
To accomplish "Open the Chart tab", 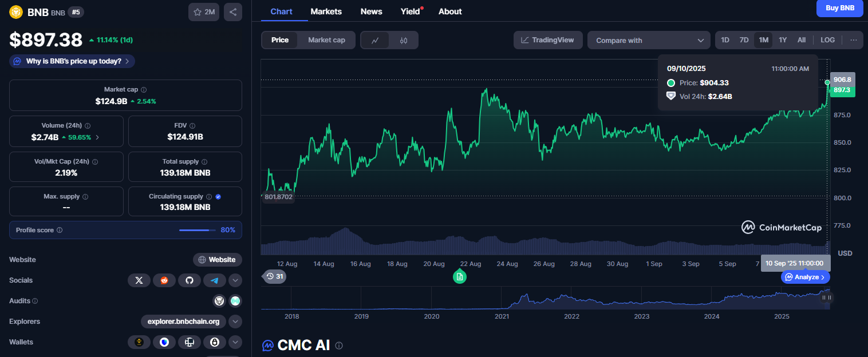I will click(281, 11).
